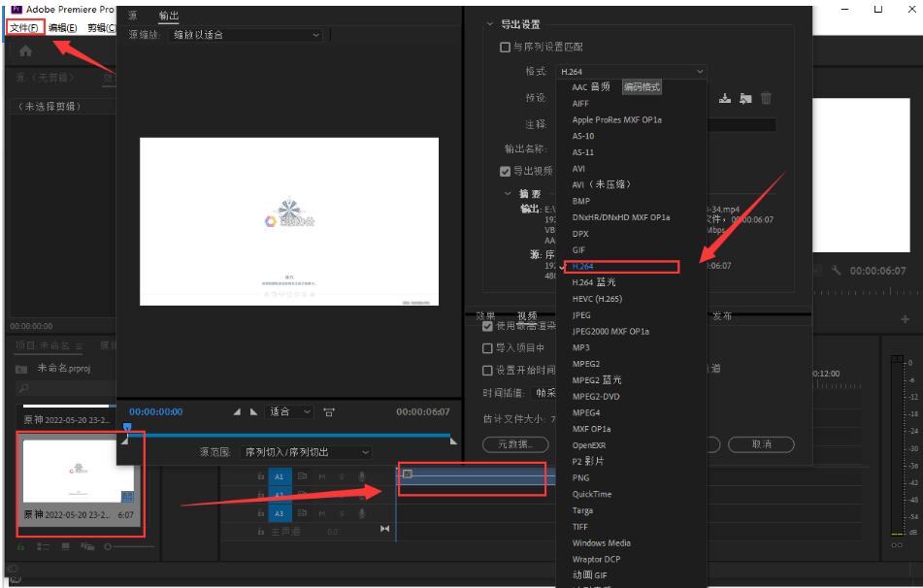Viewport: 923px width, 588px height.
Task: Mute track A1 using the M toggle
Action: tap(321, 475)
